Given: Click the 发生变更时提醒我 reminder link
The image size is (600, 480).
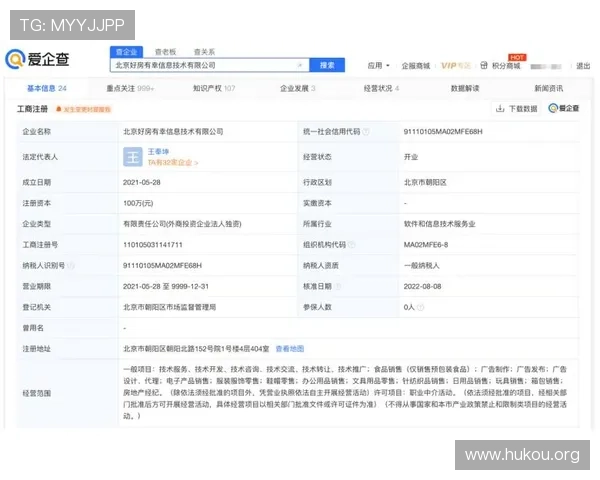Looking at the screenshot, I should pyautogui.click(x=87, y=109).
